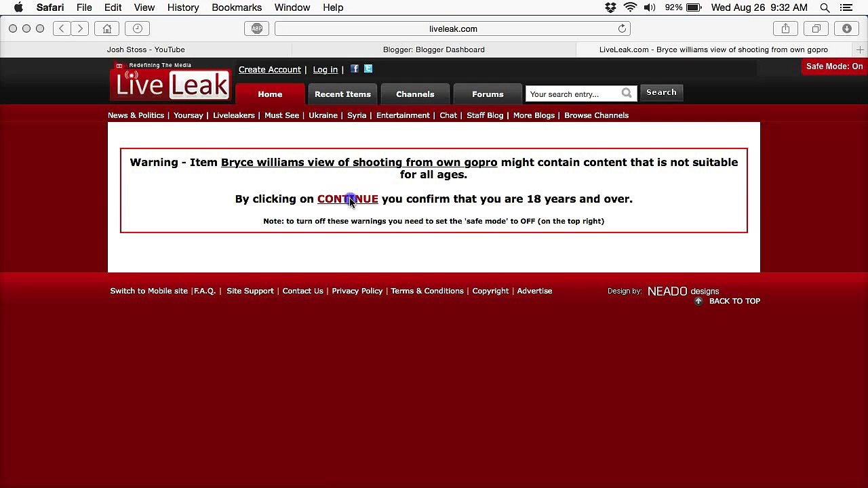Screen dimensions: 868x488
Task: Open the Wi-Fi status menu
Action: (630, 7)
